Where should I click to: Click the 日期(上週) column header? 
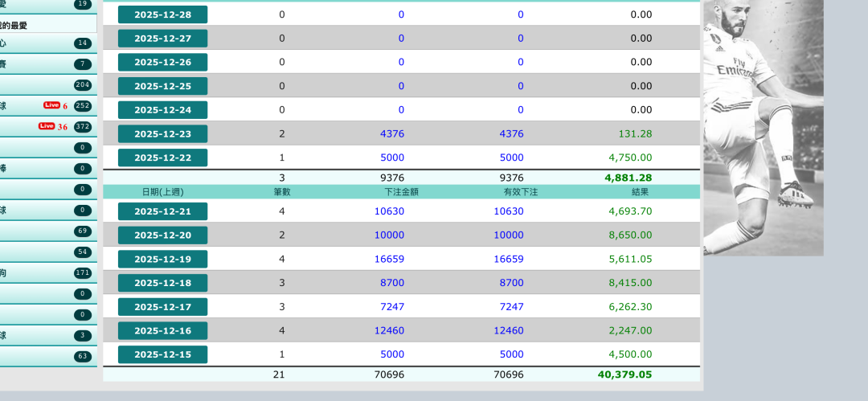point(162,192)
